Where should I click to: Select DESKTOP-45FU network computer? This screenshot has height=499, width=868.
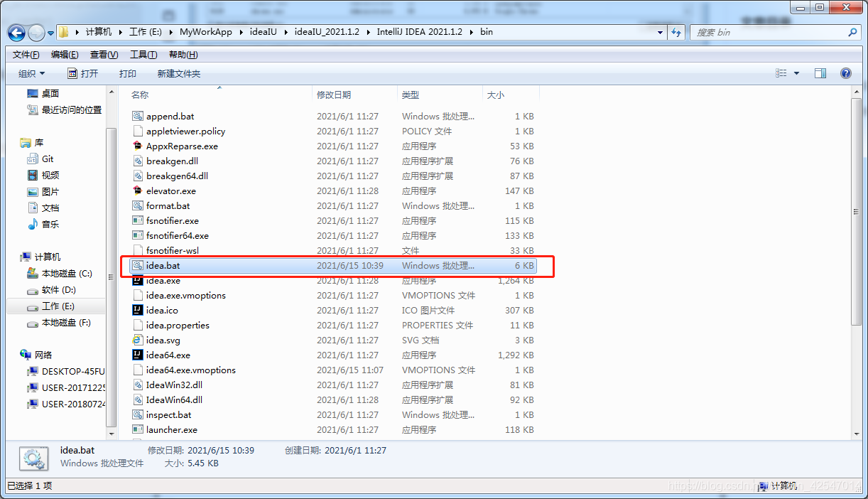pyautogui.click(x=65, y=371)
